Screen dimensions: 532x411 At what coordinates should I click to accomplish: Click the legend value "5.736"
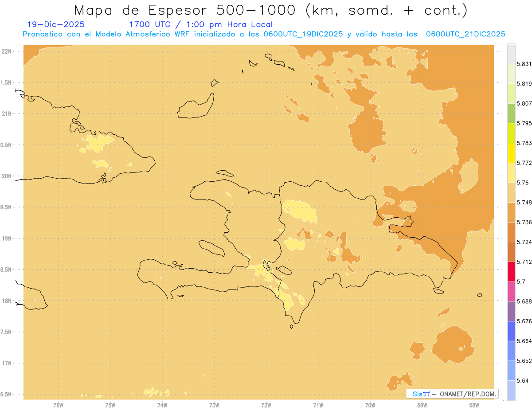(x=524, y=222)
